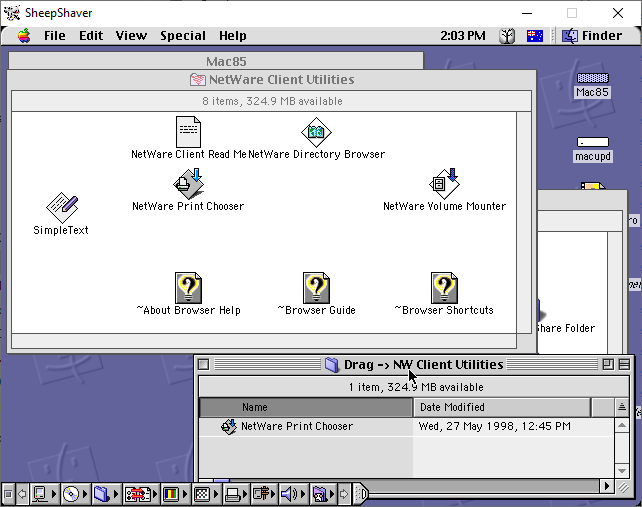
Task: Sort list by the Name column header
Action: click(x=306, y=407)
